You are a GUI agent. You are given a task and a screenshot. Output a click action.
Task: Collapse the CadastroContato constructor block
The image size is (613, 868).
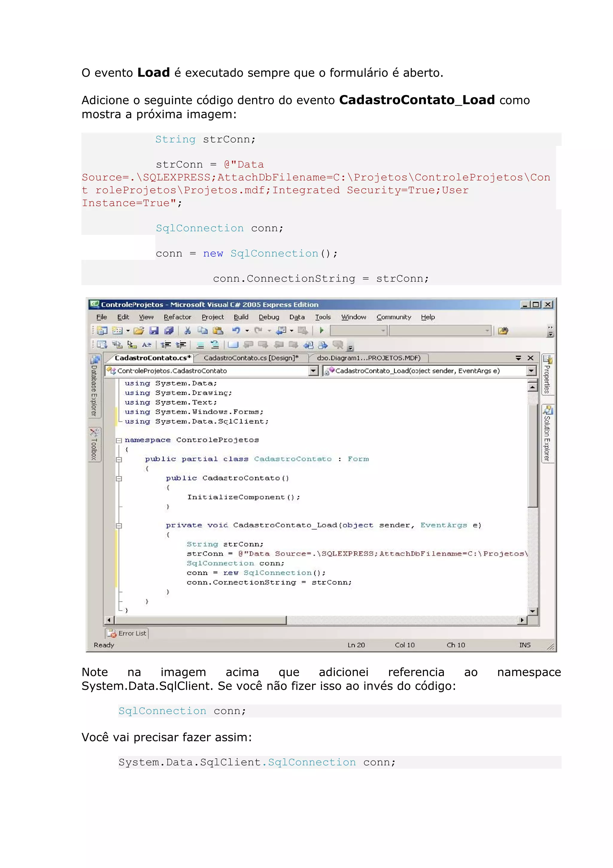(119, 479)
